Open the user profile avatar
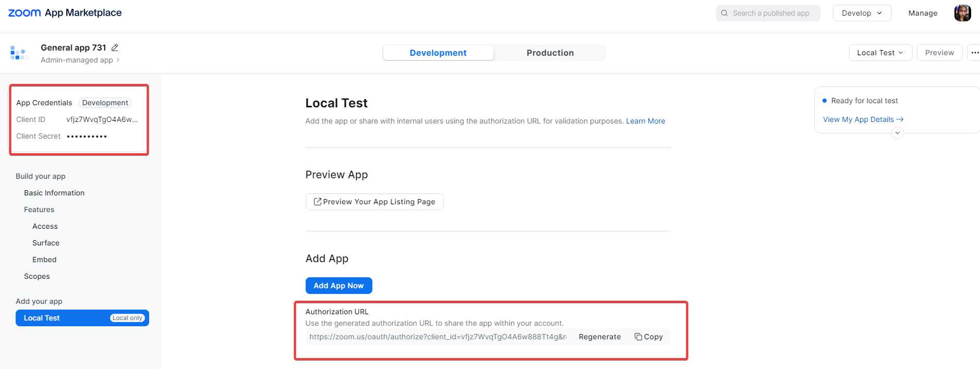The image size is (980, 369). tap(962, 13)
